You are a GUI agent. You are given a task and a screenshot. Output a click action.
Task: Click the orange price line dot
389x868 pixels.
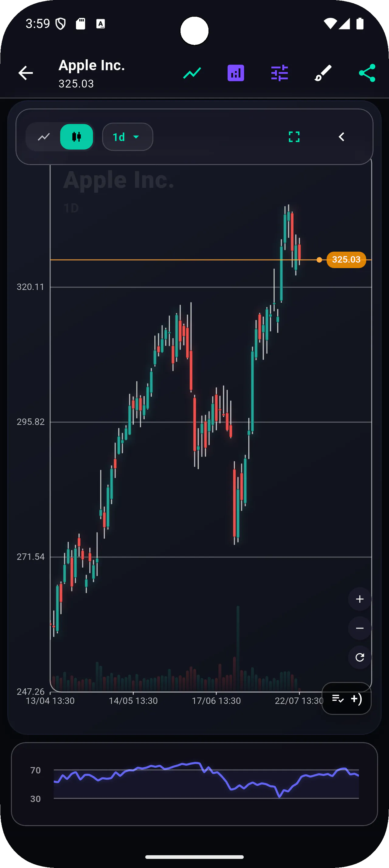point(319,260)
